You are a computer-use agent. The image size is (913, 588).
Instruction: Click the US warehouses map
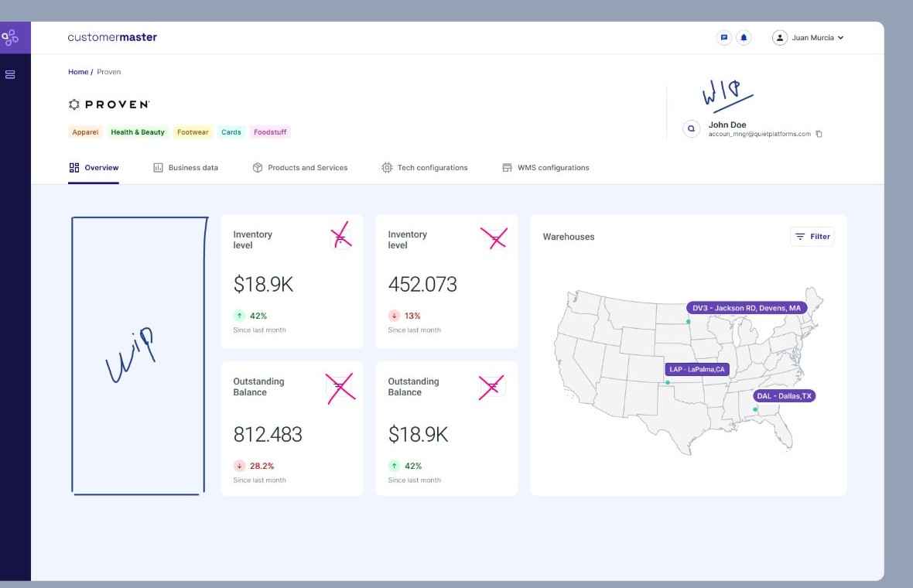point(688,371)
